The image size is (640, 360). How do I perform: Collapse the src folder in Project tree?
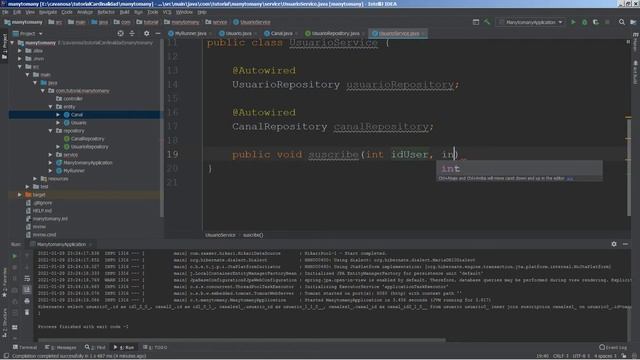[x=20, y=67]
